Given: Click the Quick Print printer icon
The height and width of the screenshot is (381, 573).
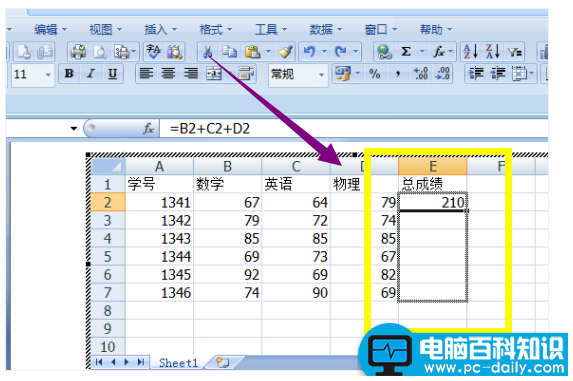Looking at the screenshot, I should tap(78, 52).
